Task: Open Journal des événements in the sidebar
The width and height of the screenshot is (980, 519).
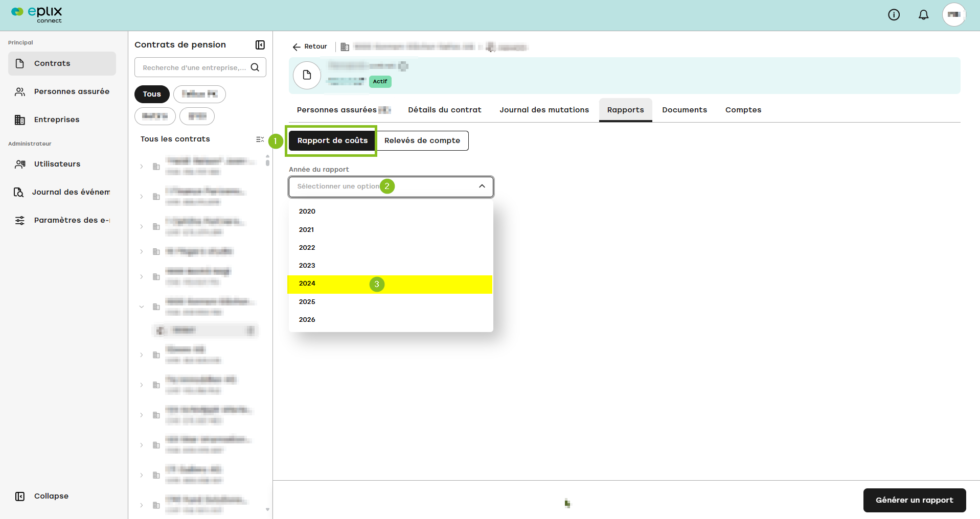Action: (x=62, y=192)
